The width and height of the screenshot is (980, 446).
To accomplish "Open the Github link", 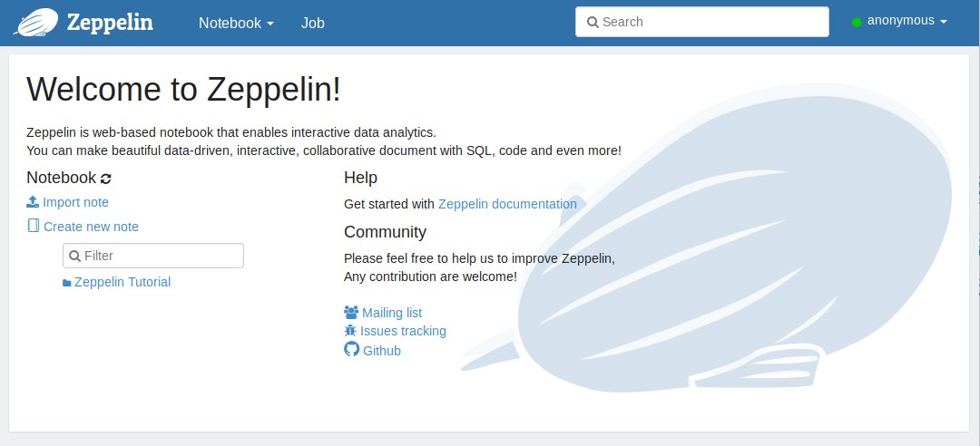I will click(382, 351).
